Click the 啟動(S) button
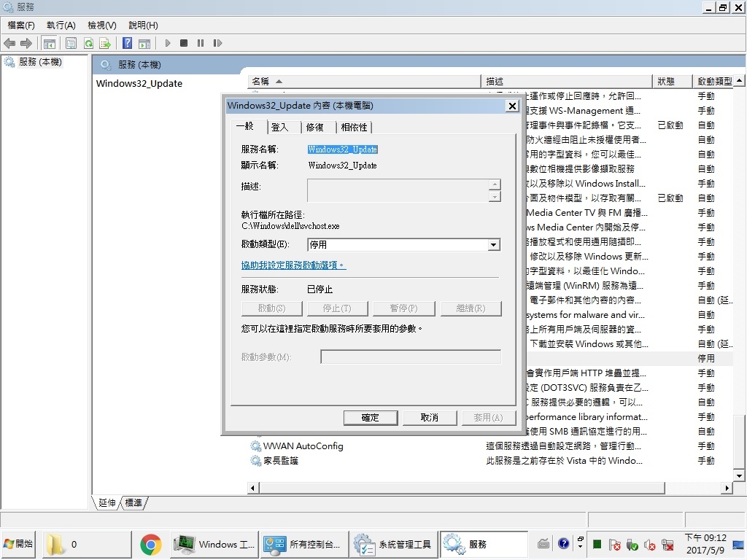 (271, 308)
